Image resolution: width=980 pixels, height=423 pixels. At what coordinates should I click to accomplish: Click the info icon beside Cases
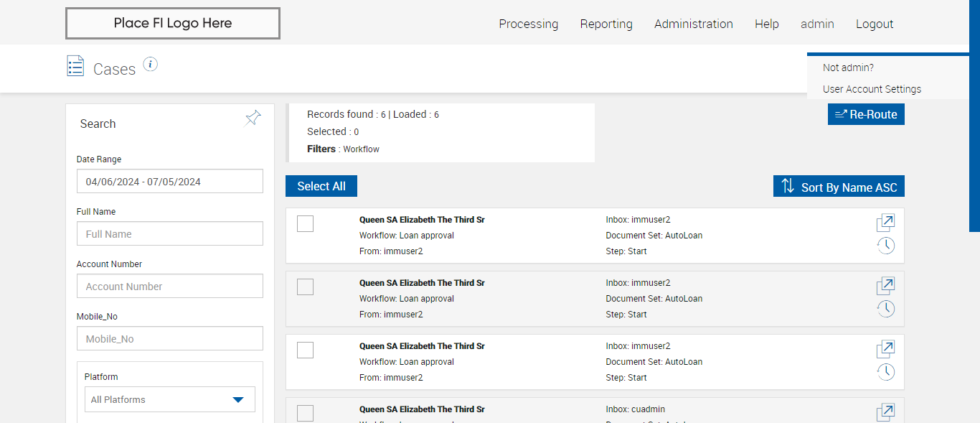pos(150,65)
